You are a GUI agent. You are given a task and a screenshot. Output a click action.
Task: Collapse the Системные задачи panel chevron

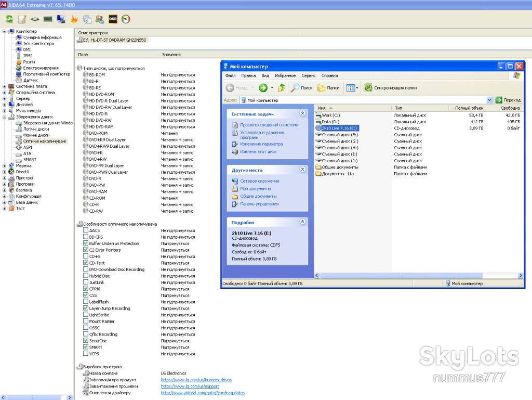[x=303, y=113]
